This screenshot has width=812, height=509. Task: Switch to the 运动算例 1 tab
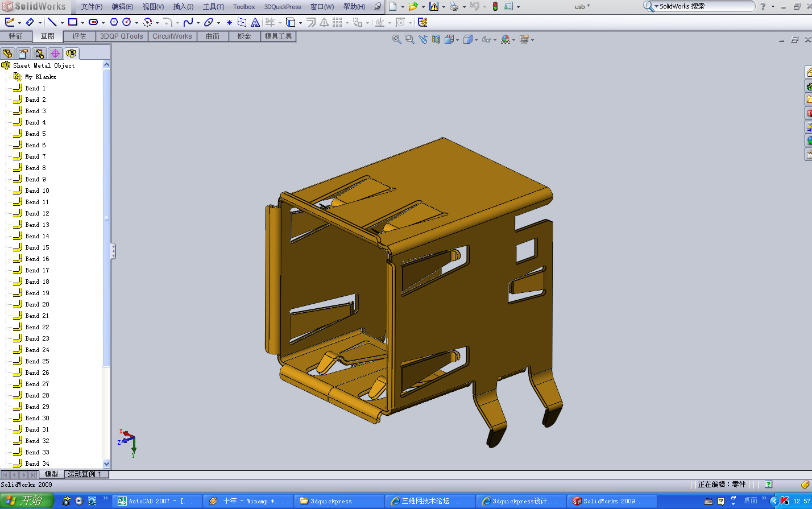tap(85, 474)
